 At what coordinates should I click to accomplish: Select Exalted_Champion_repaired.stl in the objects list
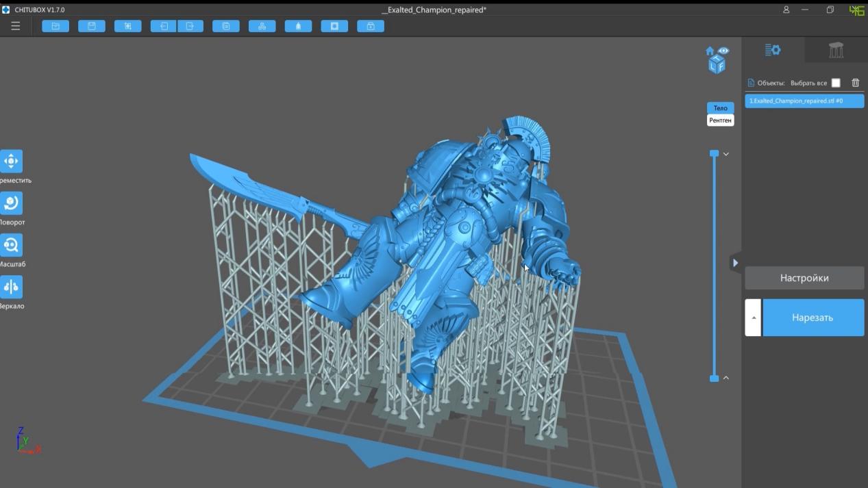[804, 100]
